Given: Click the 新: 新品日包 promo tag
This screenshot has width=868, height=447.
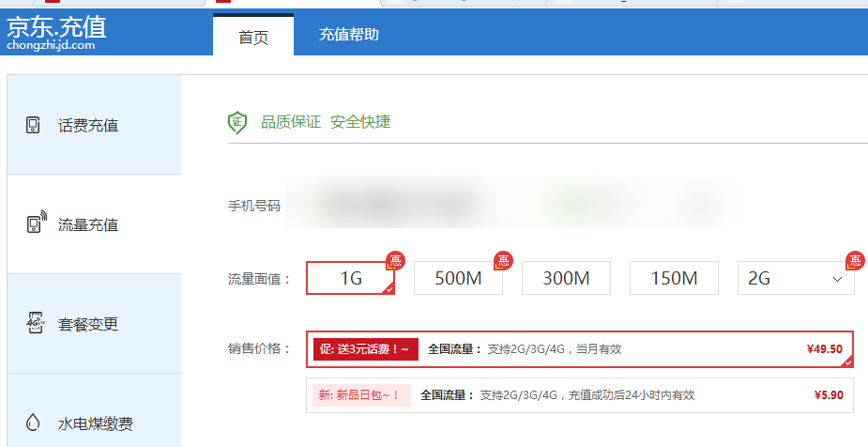Looking at the screenshot, I should (361, 395).
